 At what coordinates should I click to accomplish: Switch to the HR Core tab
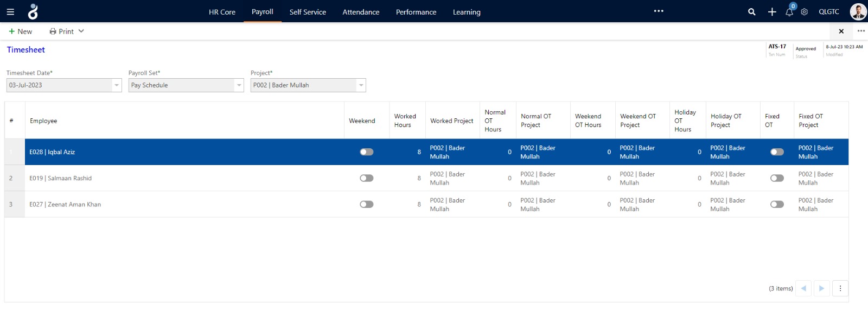(222, 12)
